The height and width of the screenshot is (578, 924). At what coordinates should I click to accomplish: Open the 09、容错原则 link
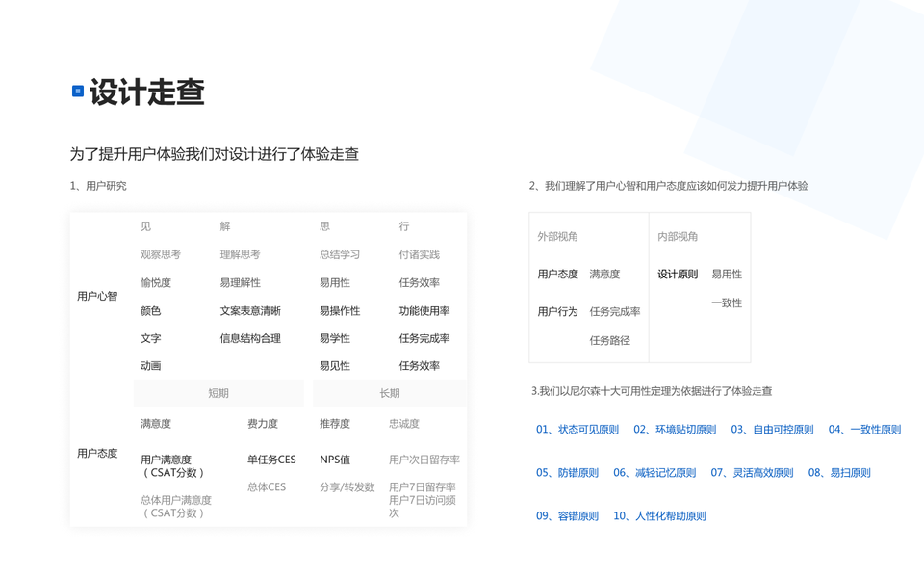pos(568,516)
